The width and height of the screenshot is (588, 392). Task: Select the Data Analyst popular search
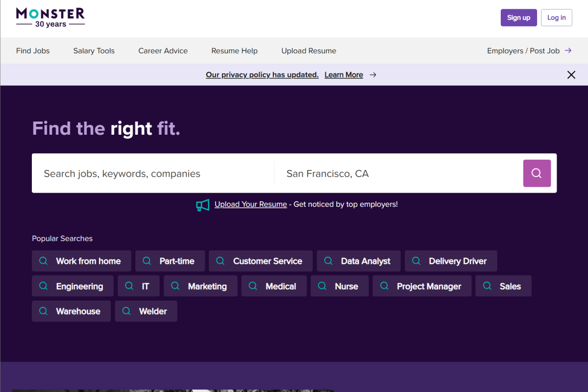click(359, 261)
